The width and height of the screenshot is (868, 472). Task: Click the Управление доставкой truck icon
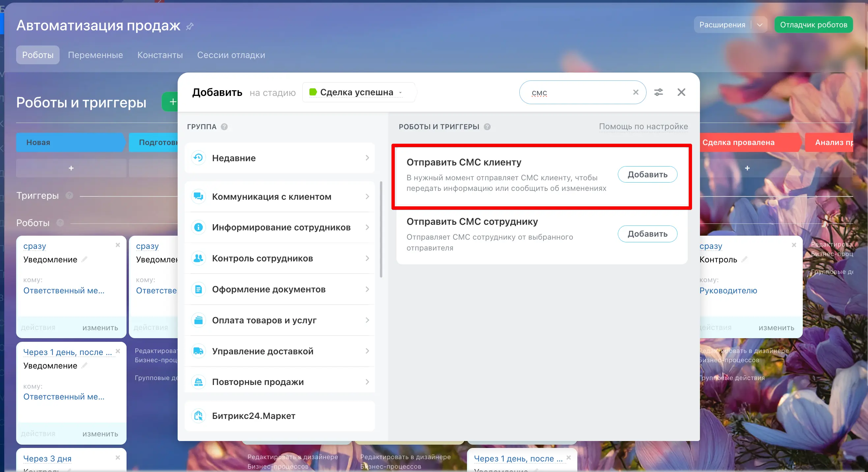click(198, 351)
